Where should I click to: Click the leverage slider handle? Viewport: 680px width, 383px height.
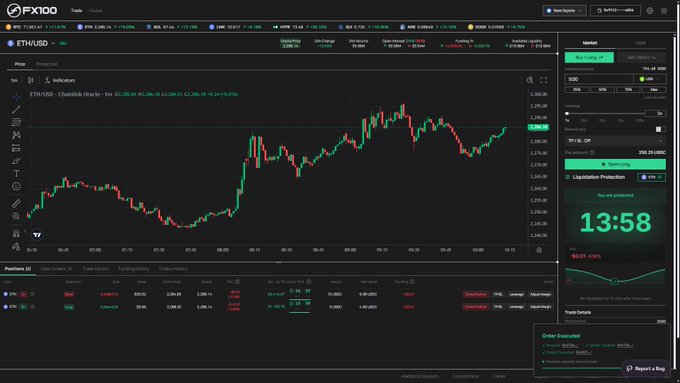(567, 113)
